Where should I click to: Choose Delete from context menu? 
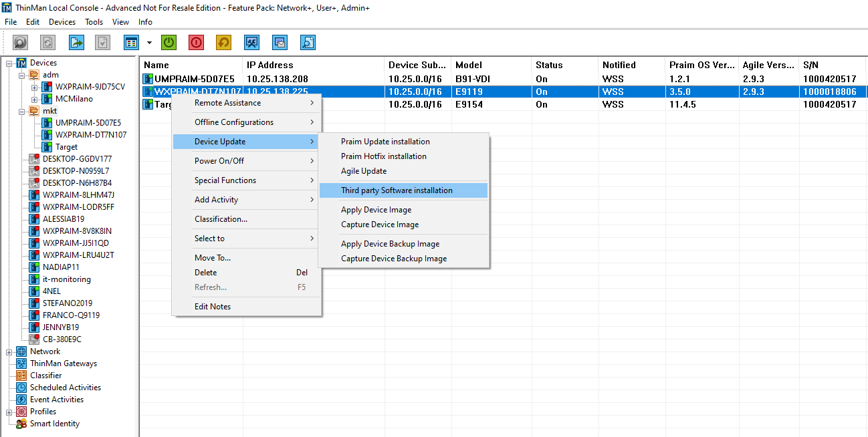coord(247,273)
